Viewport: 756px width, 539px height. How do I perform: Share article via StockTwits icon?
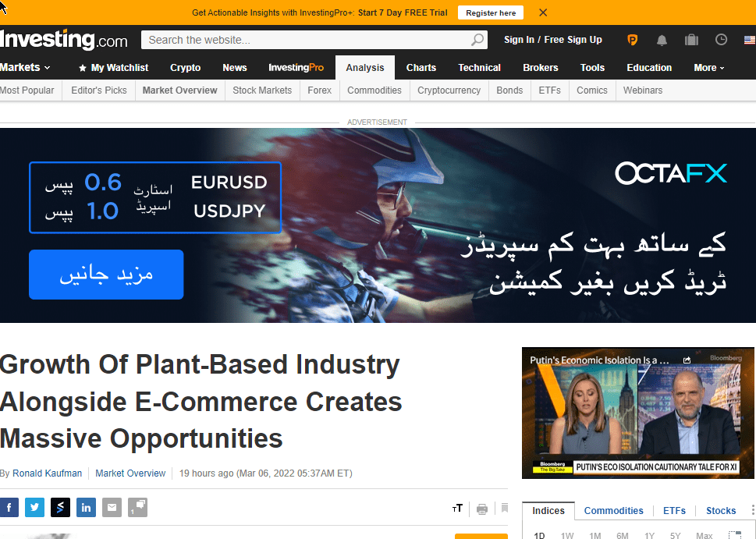click(60, 508)
